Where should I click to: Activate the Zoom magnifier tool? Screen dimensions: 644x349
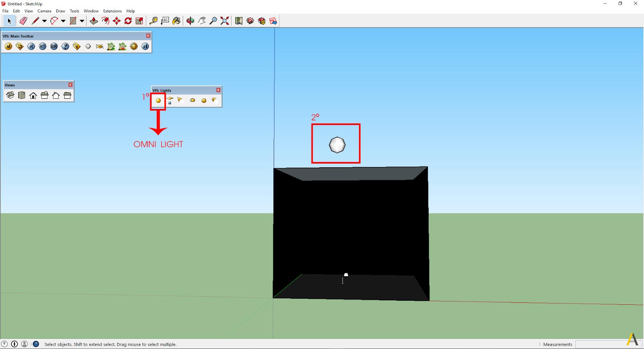[213, 21]
